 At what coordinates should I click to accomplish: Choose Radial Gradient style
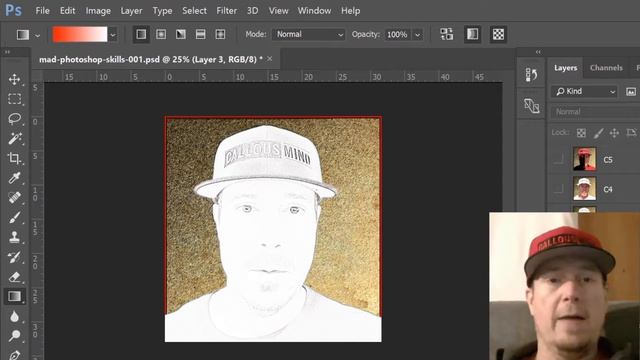click(161, 34)
